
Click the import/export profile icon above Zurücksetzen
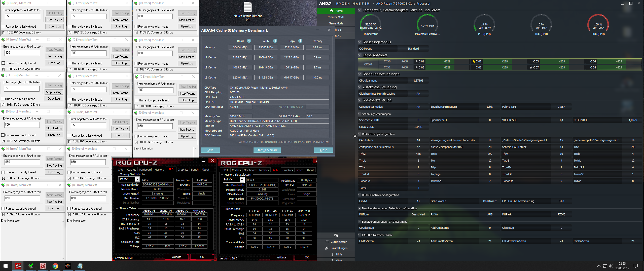pyautogui.click(x=336, y=235)
